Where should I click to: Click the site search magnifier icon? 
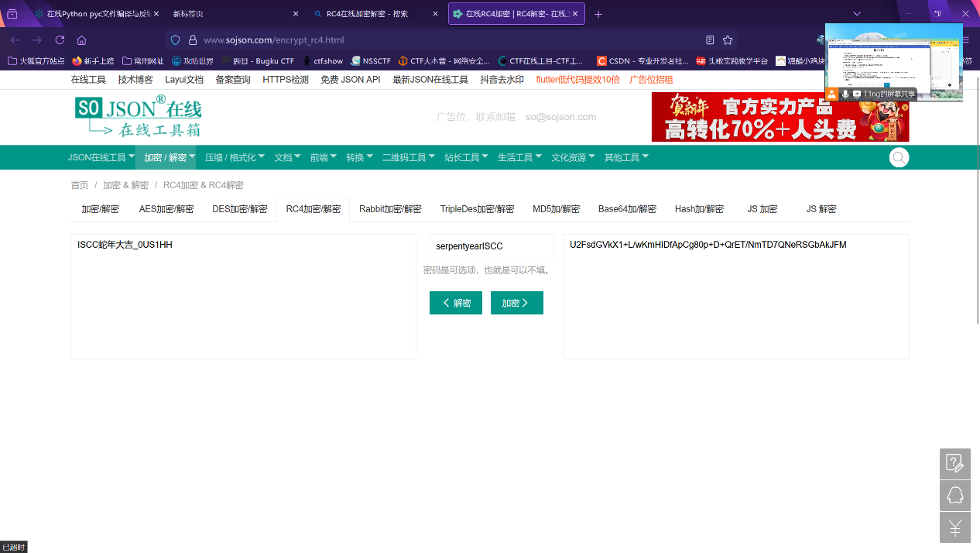[899, 157]
